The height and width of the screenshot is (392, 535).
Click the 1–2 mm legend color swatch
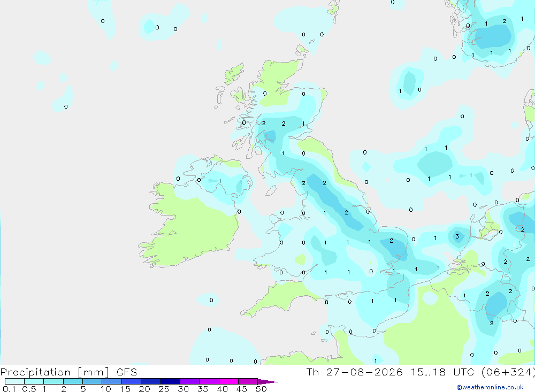click(53, 381)
